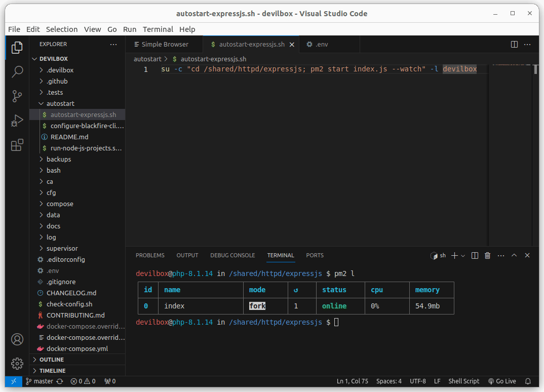Click the notifications bell in status bar

(528, 381)
